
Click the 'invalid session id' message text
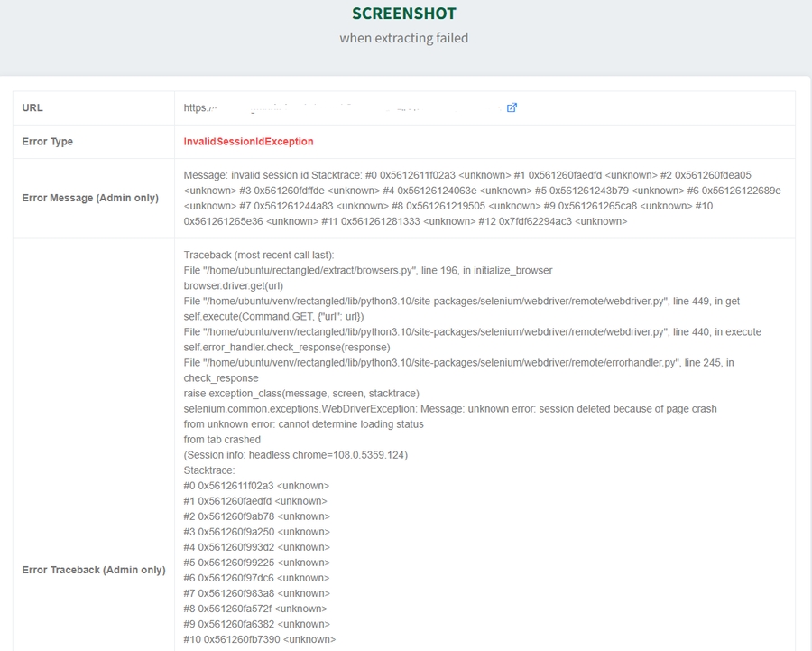click(x=271, y=174)
